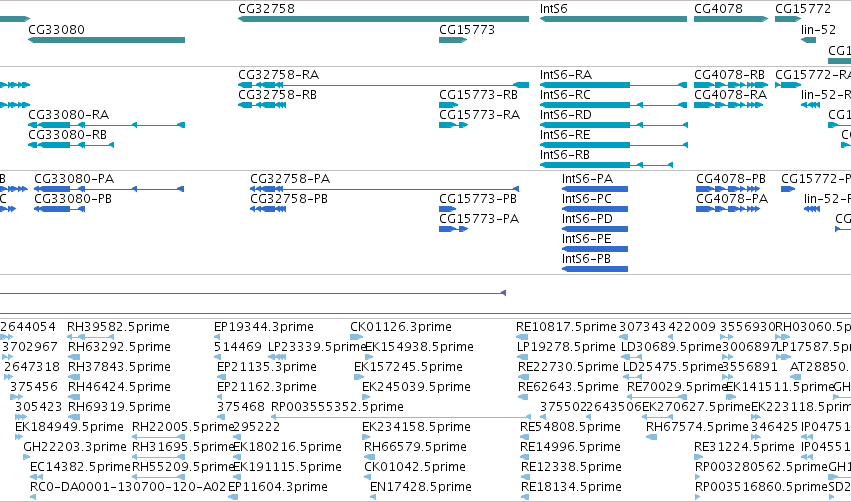This screenshot has width=851, height=502.
Task: Pick transcript IntS6-RB
Action: click(565, 155)
